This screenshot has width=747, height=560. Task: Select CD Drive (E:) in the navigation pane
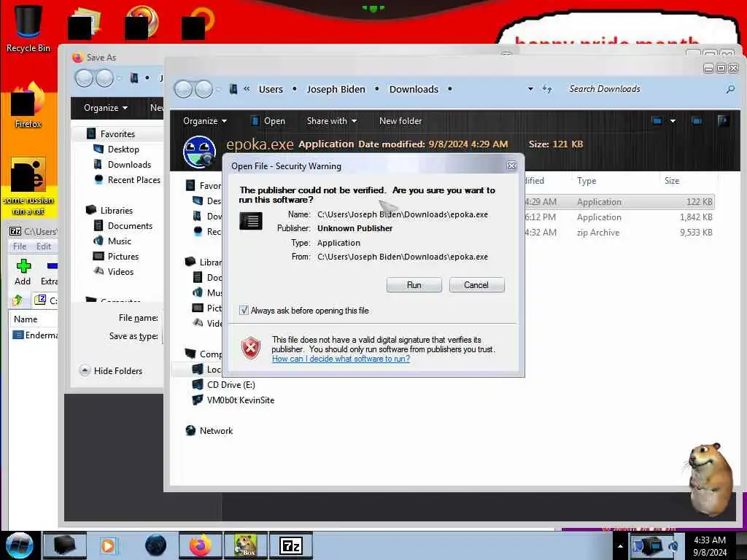click(x=231, y=385)
